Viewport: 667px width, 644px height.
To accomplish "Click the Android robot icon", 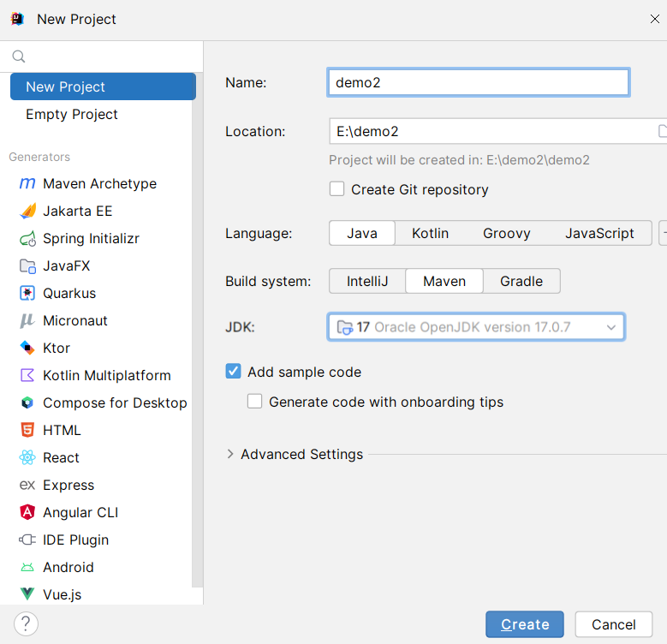I will (27, 567).
